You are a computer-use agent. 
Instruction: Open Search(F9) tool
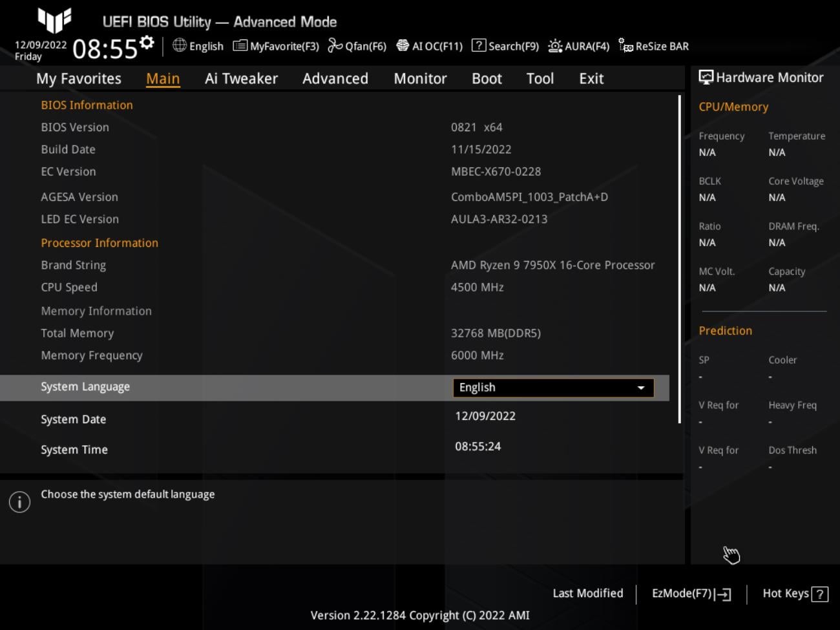point(505,46)
